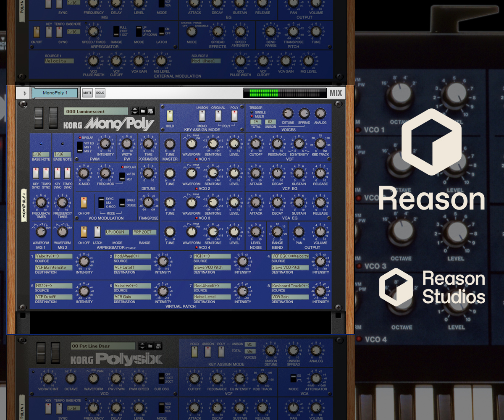Screen dimensions: 504x420
Task: Open Source 2 Mod Wheel selector on top device
Action: tap(206, 61)
